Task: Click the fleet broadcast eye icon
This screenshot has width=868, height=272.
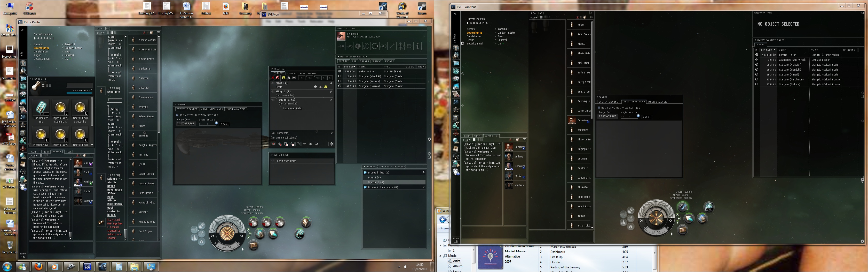Action: [x=274, y=144]
